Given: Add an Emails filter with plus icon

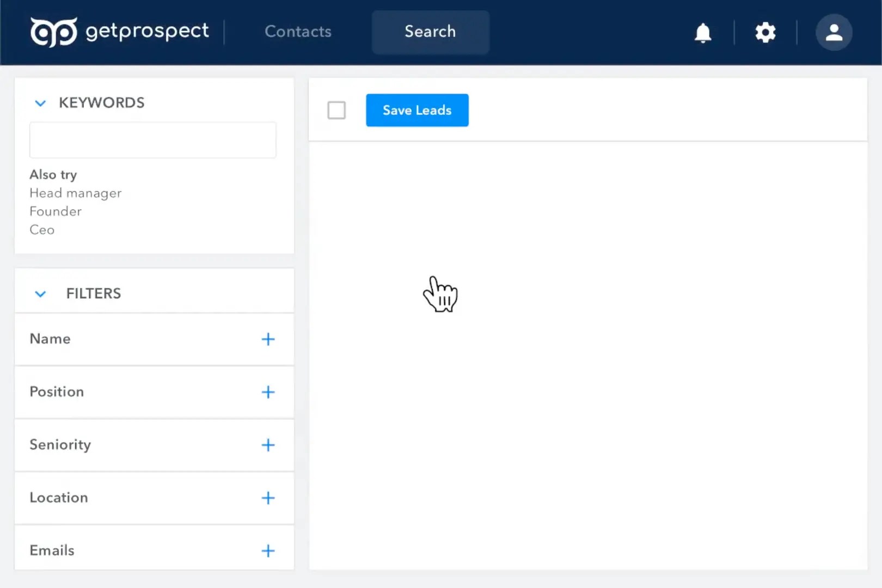Looking at the screenshot, I should (268, 550).
